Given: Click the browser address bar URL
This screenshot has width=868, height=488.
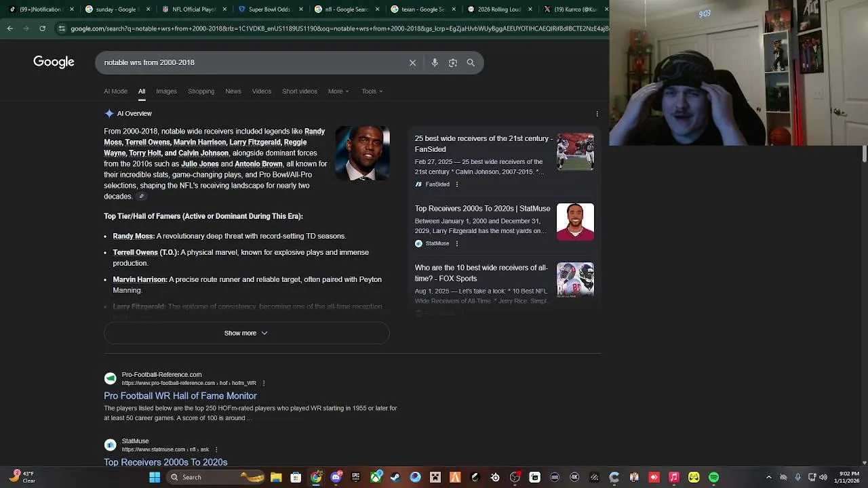Looking at the screenshot, I should coord(339,28).
